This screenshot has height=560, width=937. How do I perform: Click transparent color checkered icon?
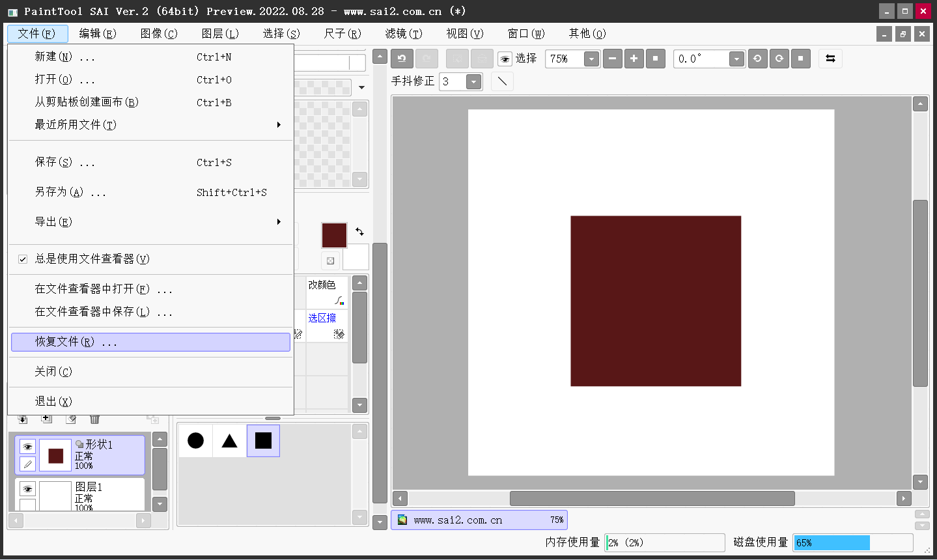[x=330, y=260]
